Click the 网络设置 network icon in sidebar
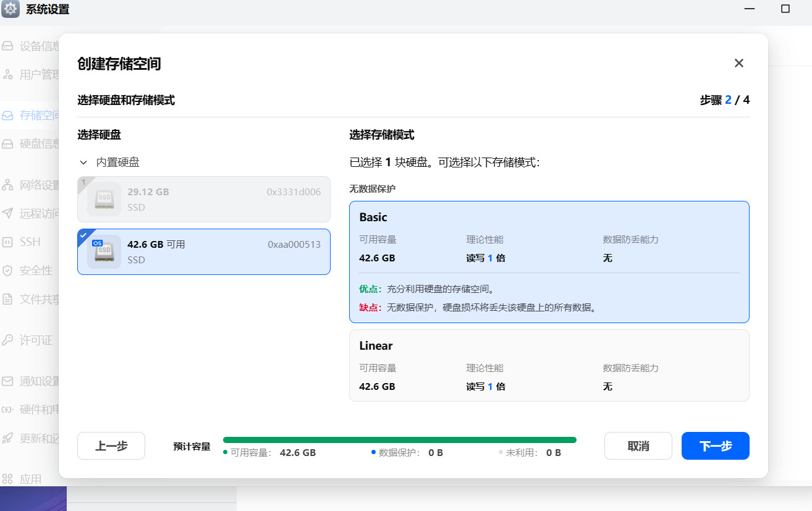 click(x=8, y=185)
